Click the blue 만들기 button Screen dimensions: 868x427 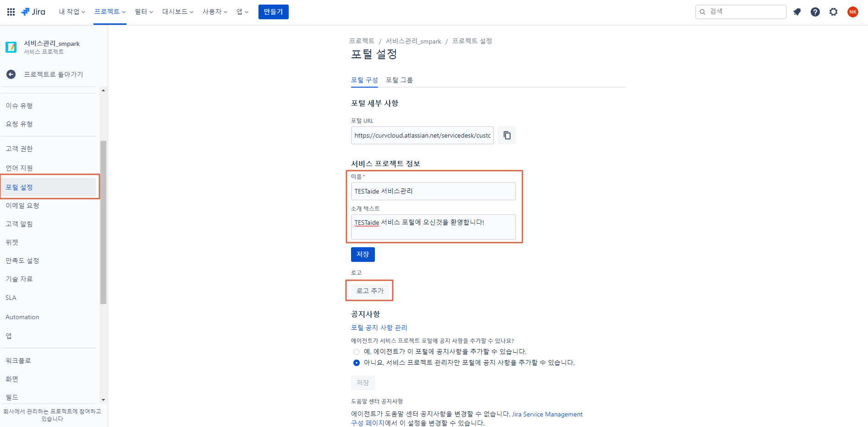(x=273, y=12)
